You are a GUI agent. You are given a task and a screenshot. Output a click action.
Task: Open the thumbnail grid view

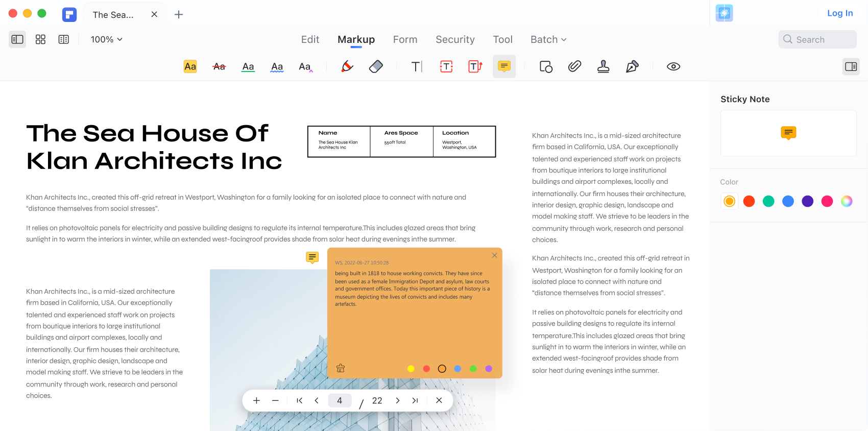(x=40, y=39)
